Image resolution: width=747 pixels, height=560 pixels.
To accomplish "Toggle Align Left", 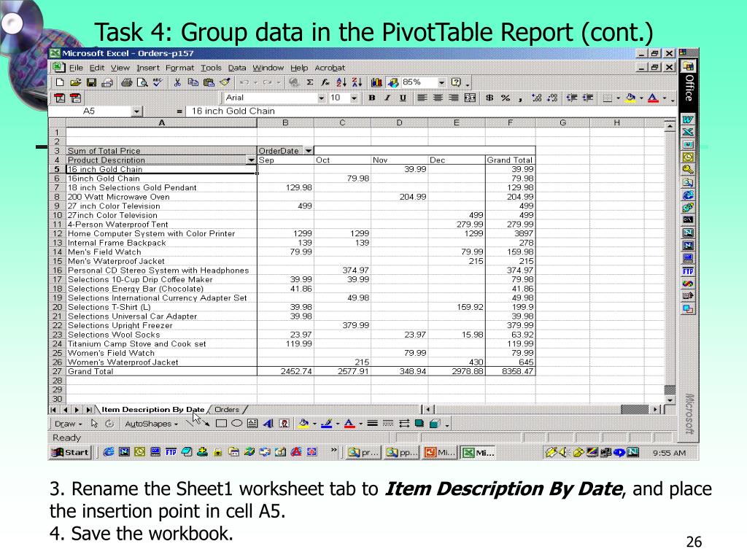I will (x=422, y=98).
